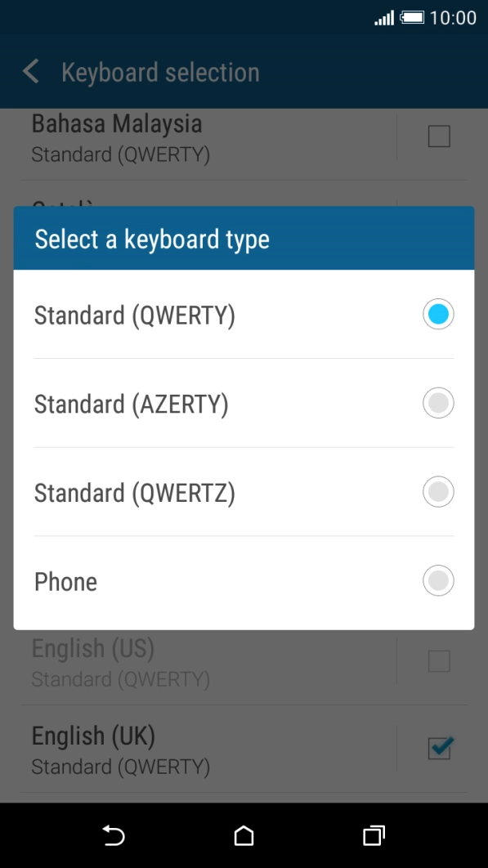Image resolution: width=488 pixels, height=868 pixels.
Task: Select the Standard (QWERTY) option
Action: pos(438,313)
